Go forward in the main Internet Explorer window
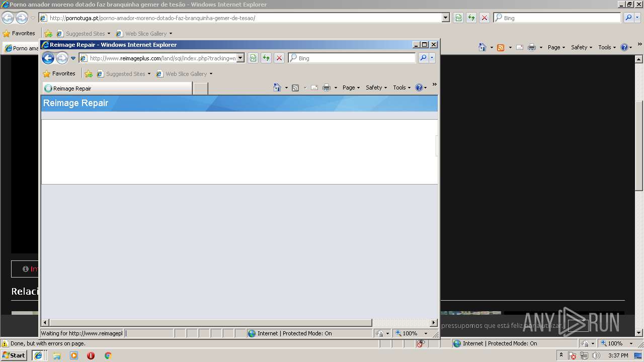Viewport: 644px width, 362px height. (x=22, y=18)
